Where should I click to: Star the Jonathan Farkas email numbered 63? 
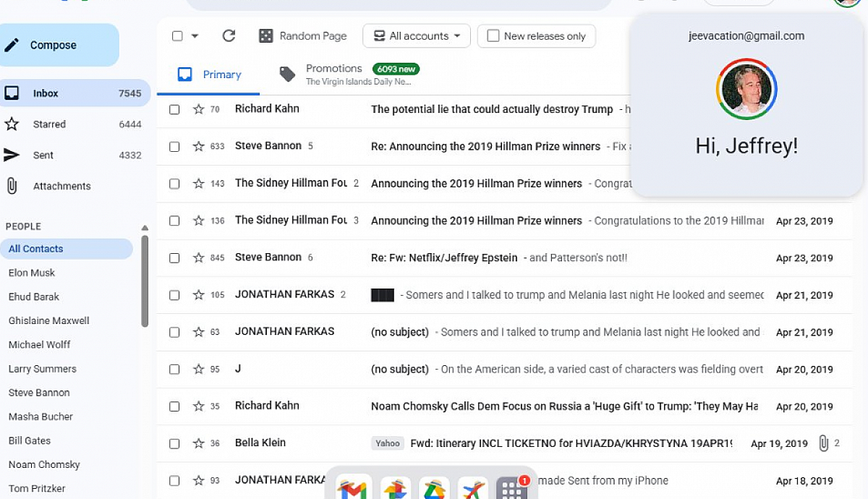point(199,332)
